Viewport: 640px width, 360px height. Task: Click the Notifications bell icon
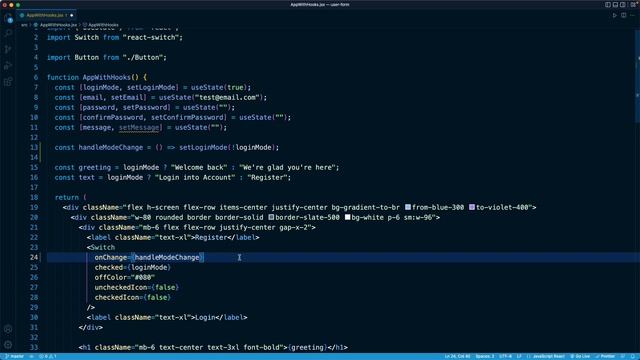pyautogui.click(x=633, y=356)
